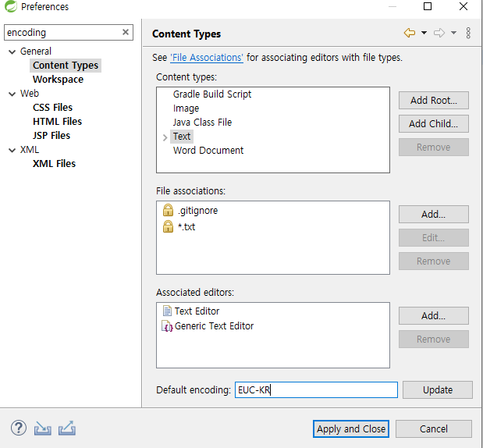Select Gradle Build Script content type

(212, 94)
